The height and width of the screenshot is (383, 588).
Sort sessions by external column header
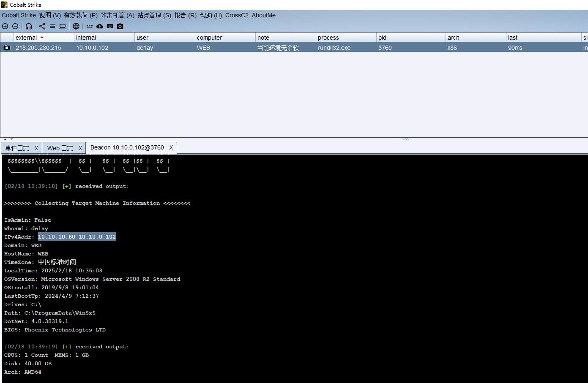click(x=26, y=38)
